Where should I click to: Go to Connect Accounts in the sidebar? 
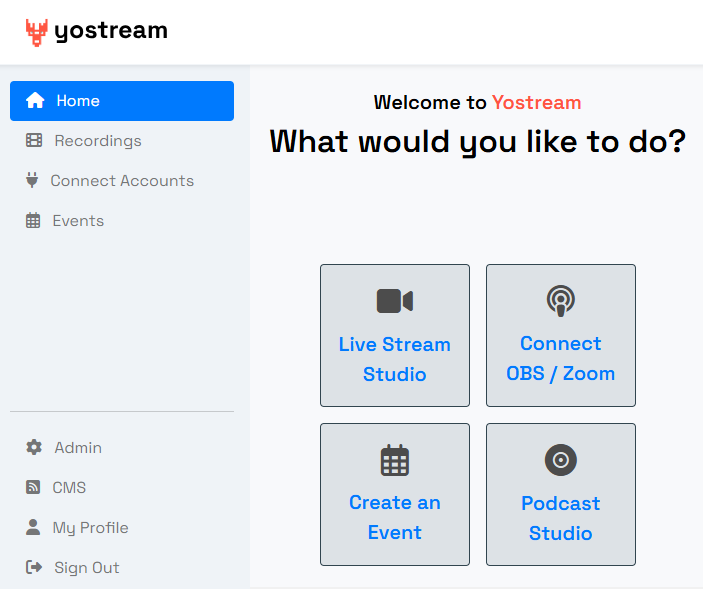[122, 181]
